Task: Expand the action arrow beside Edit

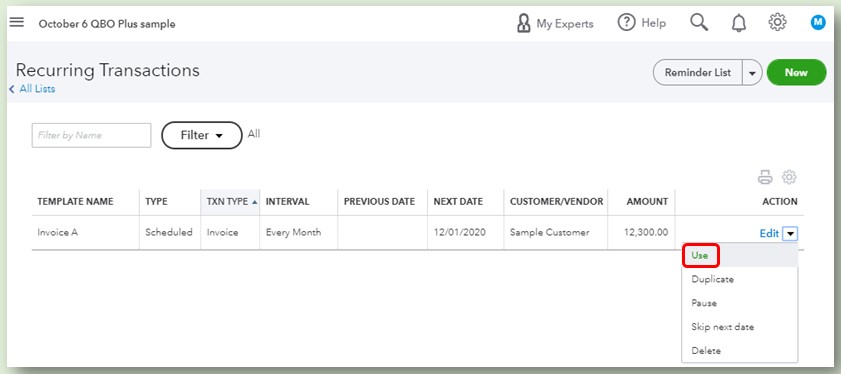Action: click(791, 234)
